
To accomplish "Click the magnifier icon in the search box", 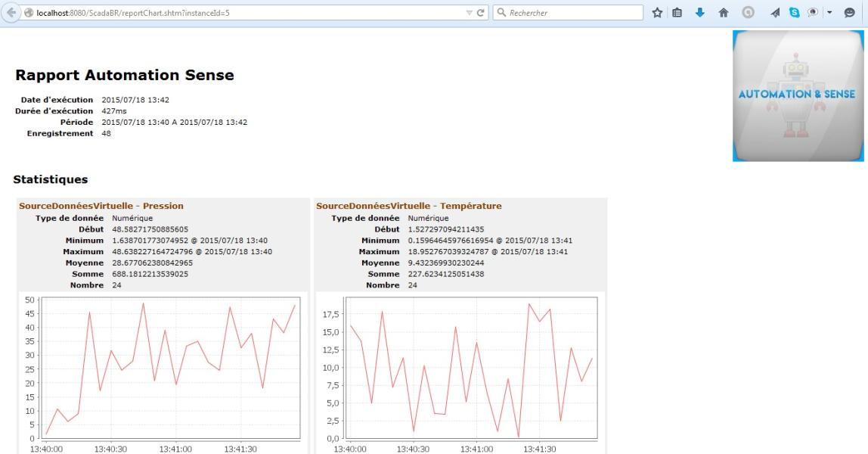I will 501,12.
